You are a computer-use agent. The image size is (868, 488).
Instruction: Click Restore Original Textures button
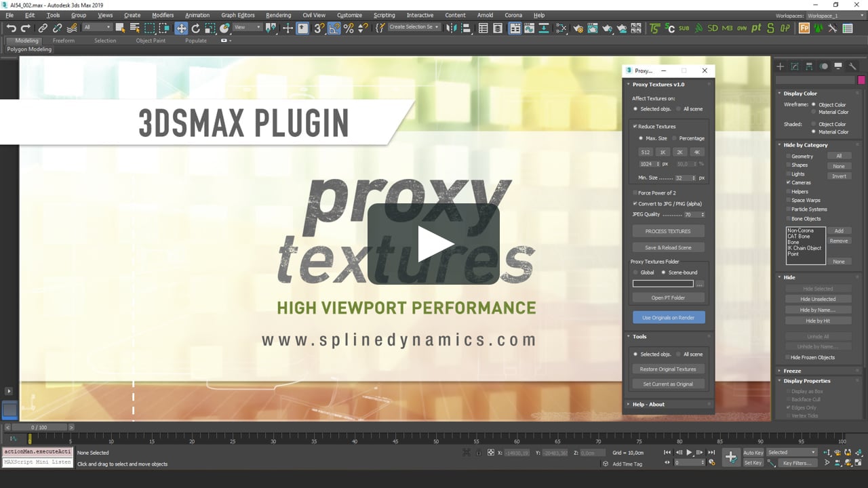tap(668, 369)
